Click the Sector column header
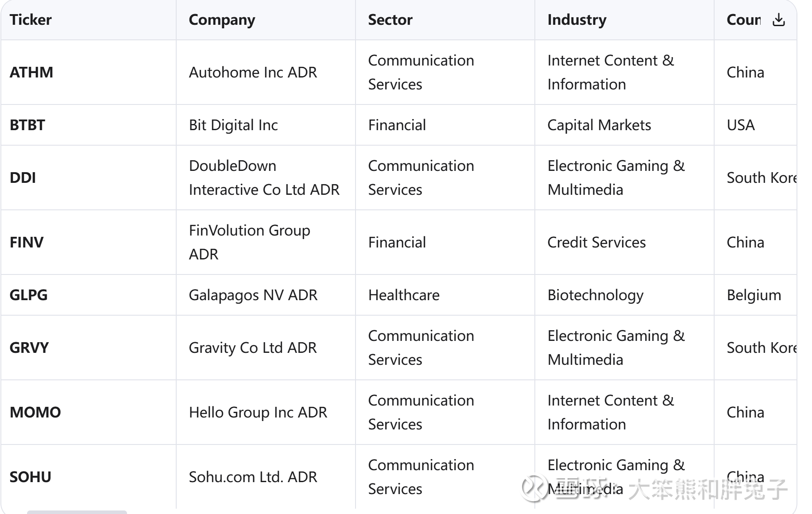Viewport: 812px width, 514px height. [390, 20]
